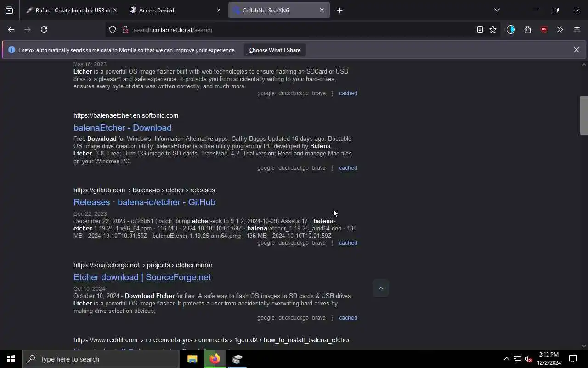Open uBlock Origin extension icon
Viewport: 588px width, 368px height.
coord(544,29)
